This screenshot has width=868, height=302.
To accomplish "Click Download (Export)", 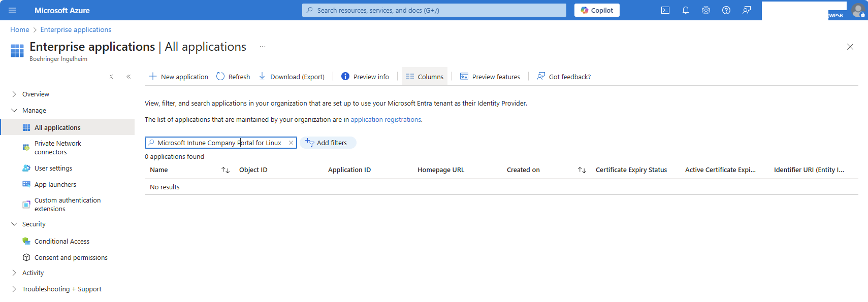I will point(292,77).
